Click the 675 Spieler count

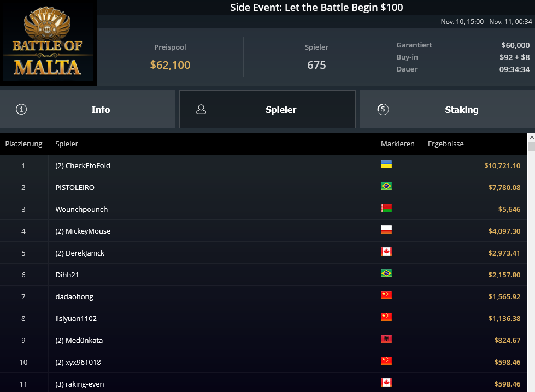[316, 65]
